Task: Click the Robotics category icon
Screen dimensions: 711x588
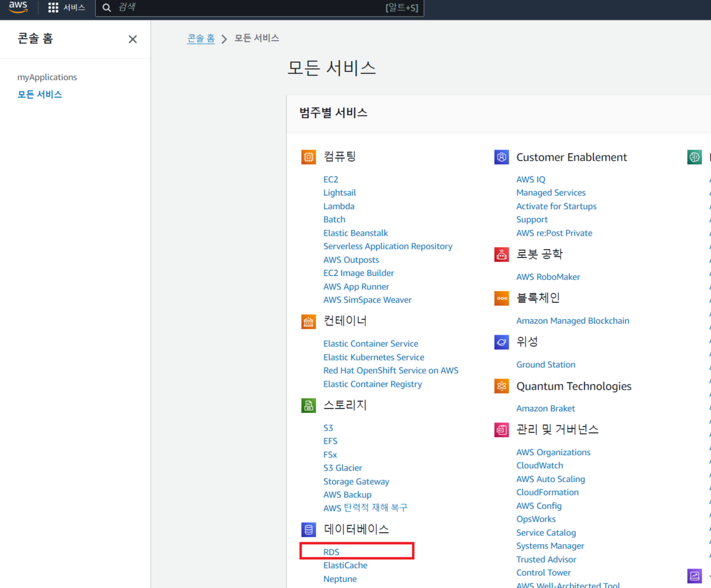Action: click(501, 254)
